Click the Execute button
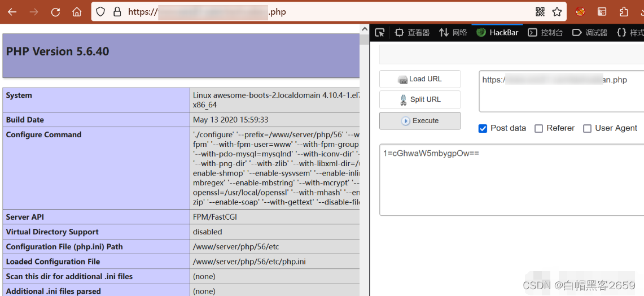The image size is (644, 296). [x=420, y=121]
